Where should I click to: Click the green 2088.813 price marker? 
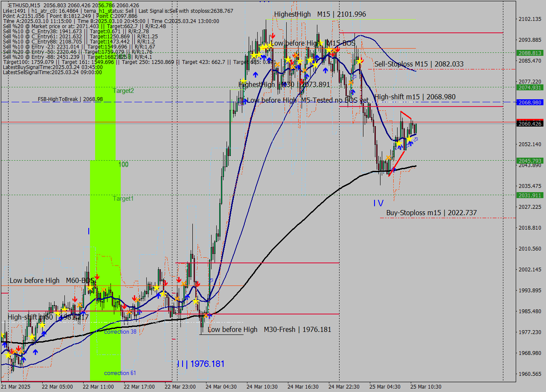(530, 53)
